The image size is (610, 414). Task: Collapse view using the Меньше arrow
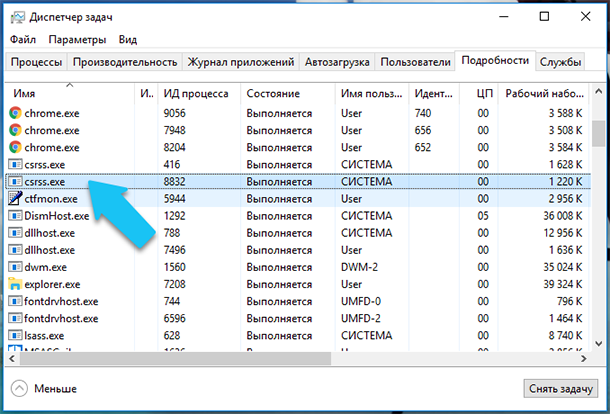point(19,388)
